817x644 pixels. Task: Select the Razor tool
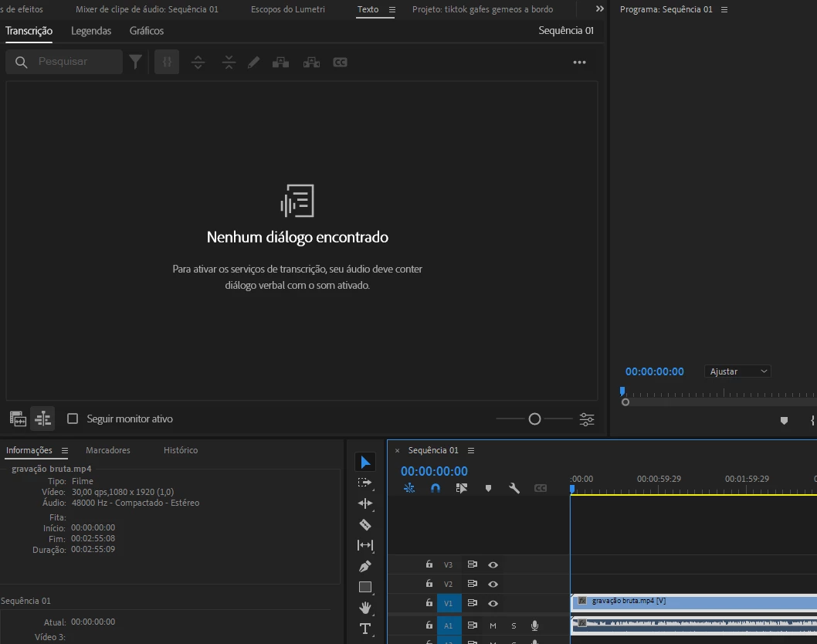tap(365, 524)
